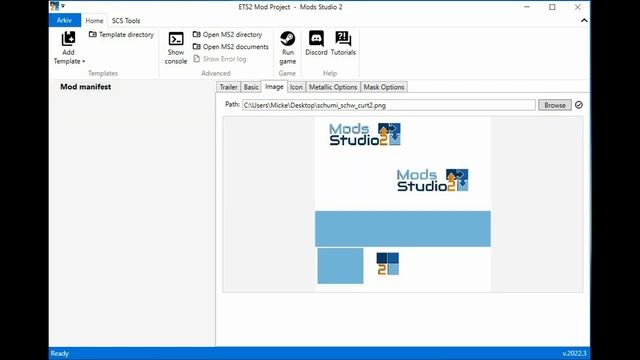Open the Template directory
The width and height of the screenshot is (640, 360).
pos(121,35)
